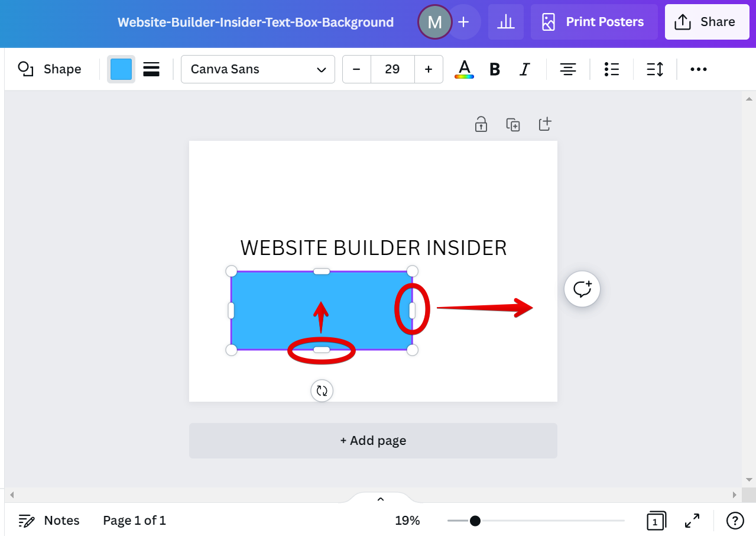
Task: Add the element to a folder
Action: (544, 124)
